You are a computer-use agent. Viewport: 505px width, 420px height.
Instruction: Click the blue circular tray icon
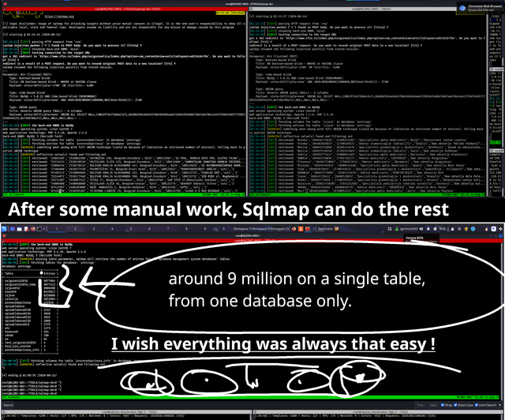click(473, 229)
